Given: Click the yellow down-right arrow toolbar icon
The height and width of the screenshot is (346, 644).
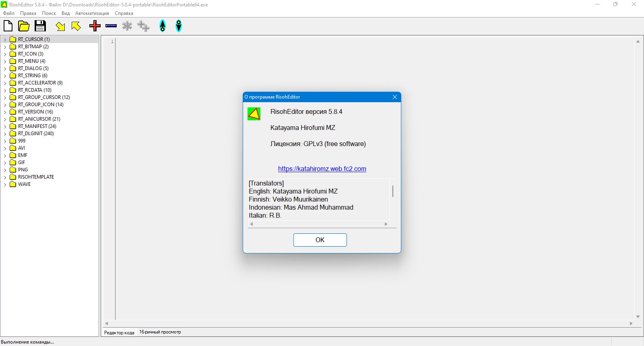Looking at the screenshot, I should click(60, 27).
